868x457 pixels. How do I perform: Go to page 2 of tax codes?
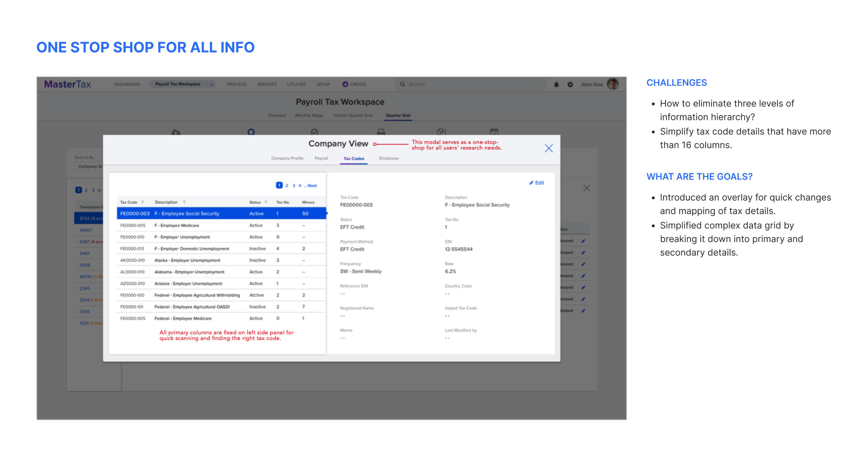[x=287, y=186]
